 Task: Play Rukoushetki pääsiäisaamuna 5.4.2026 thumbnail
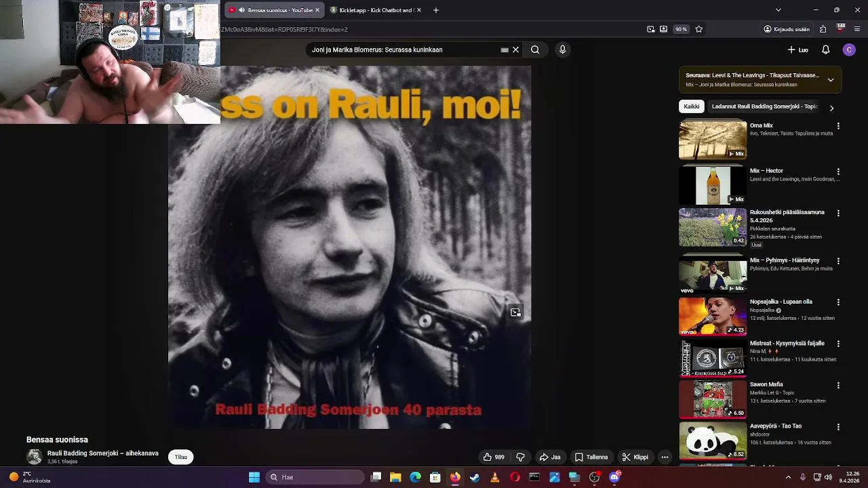[713, 227]
